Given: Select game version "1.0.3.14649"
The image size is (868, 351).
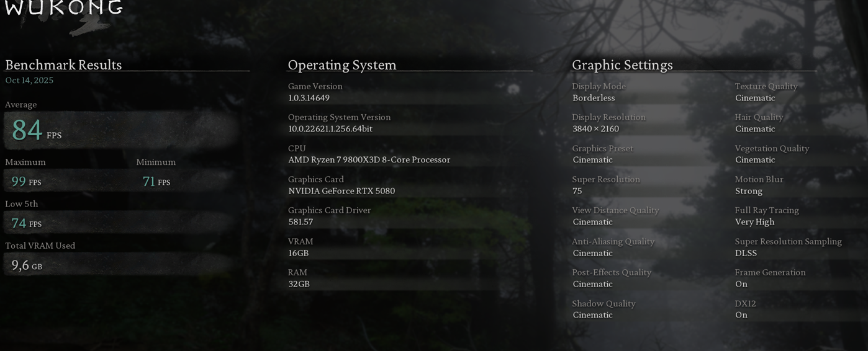Looking at the screenshot, I should click(x=309, y=98).
